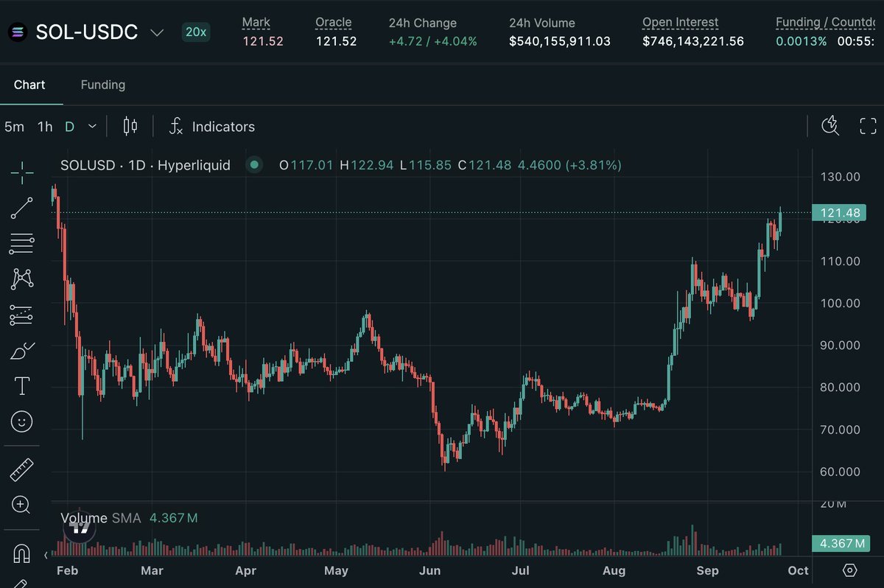The height and width of the screenshot is (588, 884).
Task: Click the Mark price label
Action: click(256, 23)
